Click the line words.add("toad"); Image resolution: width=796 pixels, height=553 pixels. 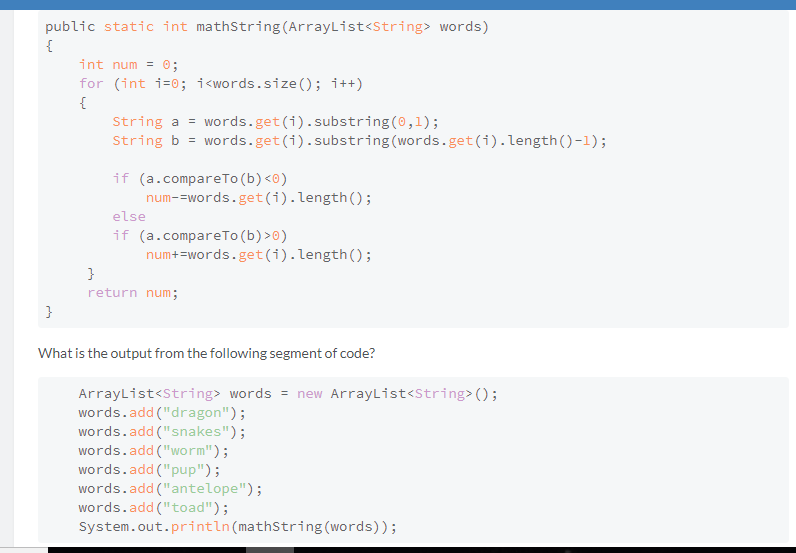tap(154, 507)
